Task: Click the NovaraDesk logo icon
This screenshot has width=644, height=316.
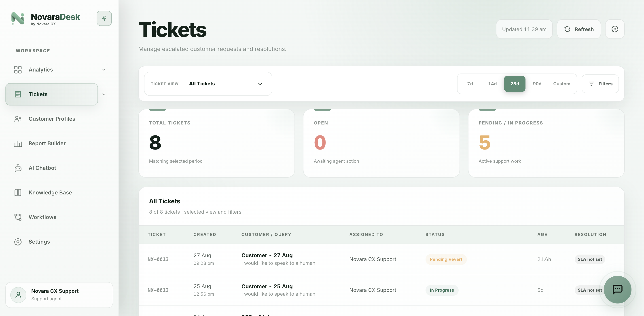Action: tap(18, 19)
